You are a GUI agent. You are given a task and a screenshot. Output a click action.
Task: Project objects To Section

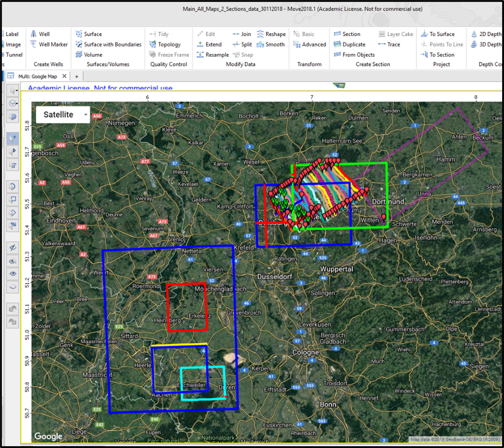438,55
